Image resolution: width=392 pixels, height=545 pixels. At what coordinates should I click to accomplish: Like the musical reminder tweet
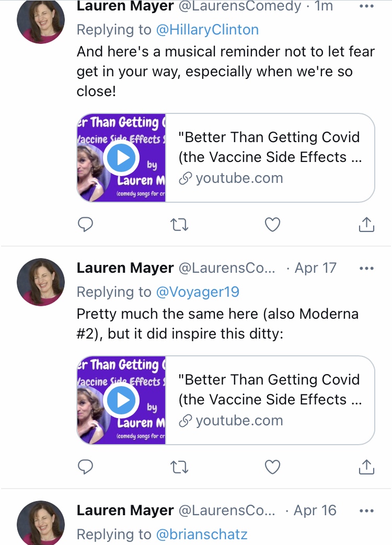tap(272, 225)
